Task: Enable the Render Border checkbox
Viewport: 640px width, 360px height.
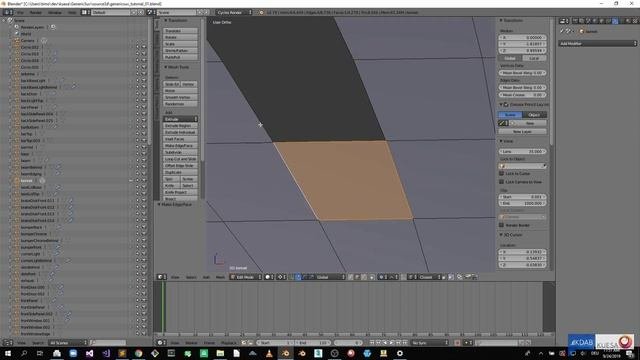Action: (502, 225)
